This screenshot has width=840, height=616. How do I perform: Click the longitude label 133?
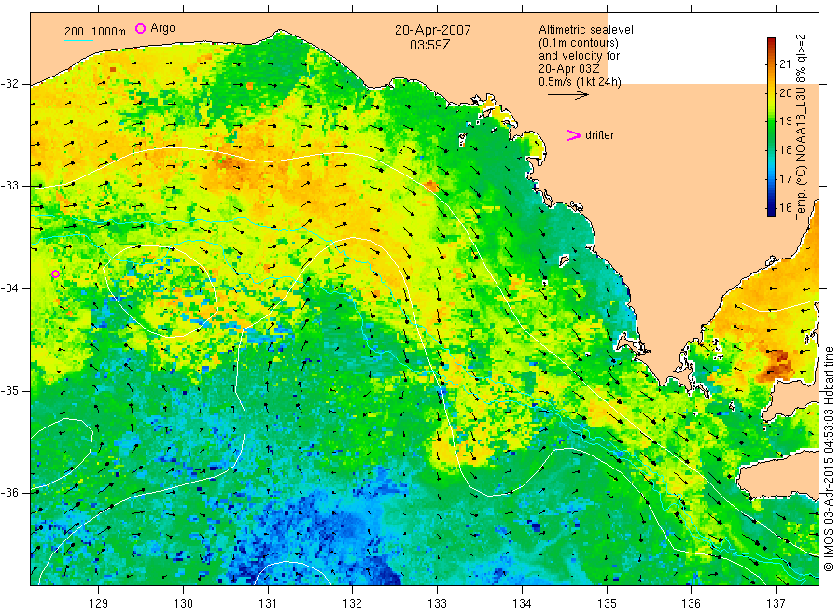pos(437,604)
